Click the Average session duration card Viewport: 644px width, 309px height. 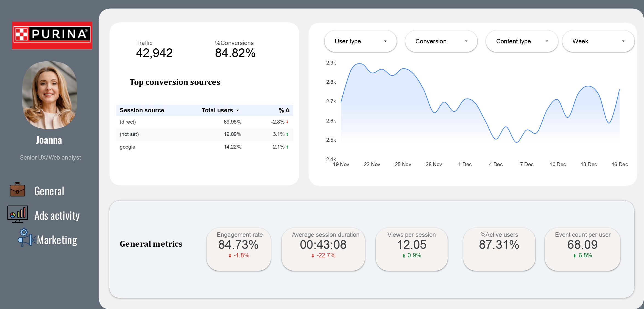click(323, 249)
